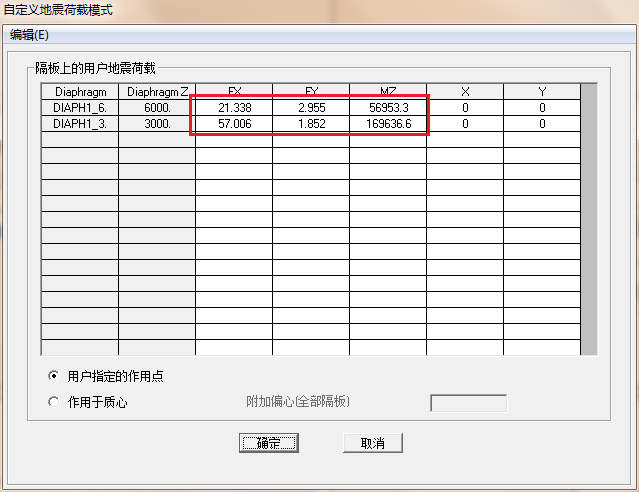Click Diaphragm Z cell showing 6000.

click(x=157, y=108)
